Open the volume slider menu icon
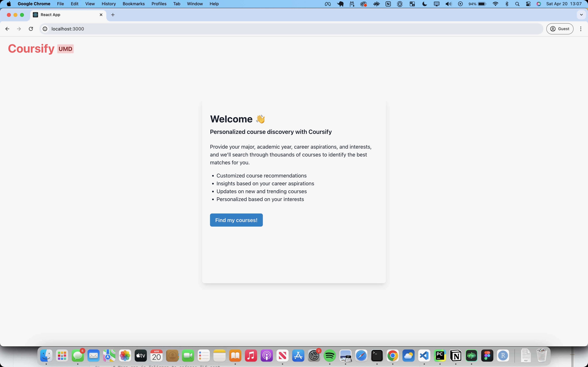This screenshot has width=588, height=367. tap(448, 4)
